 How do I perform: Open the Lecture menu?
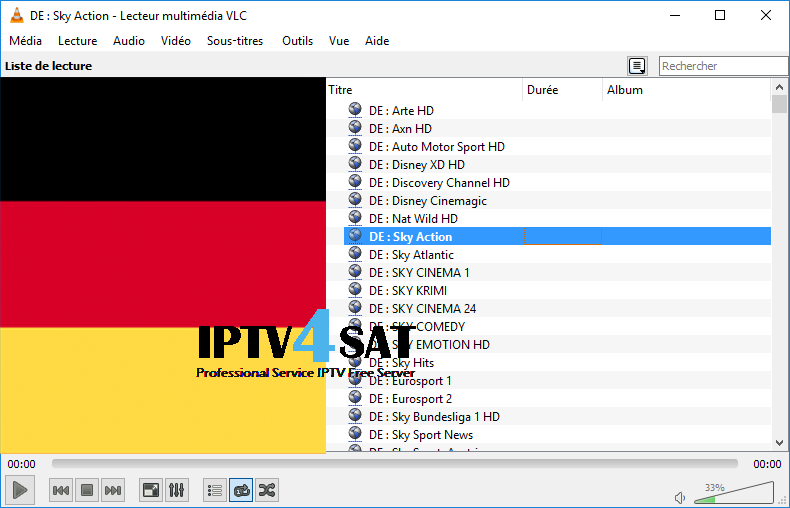pyautogui.click(x=78, y=41)
